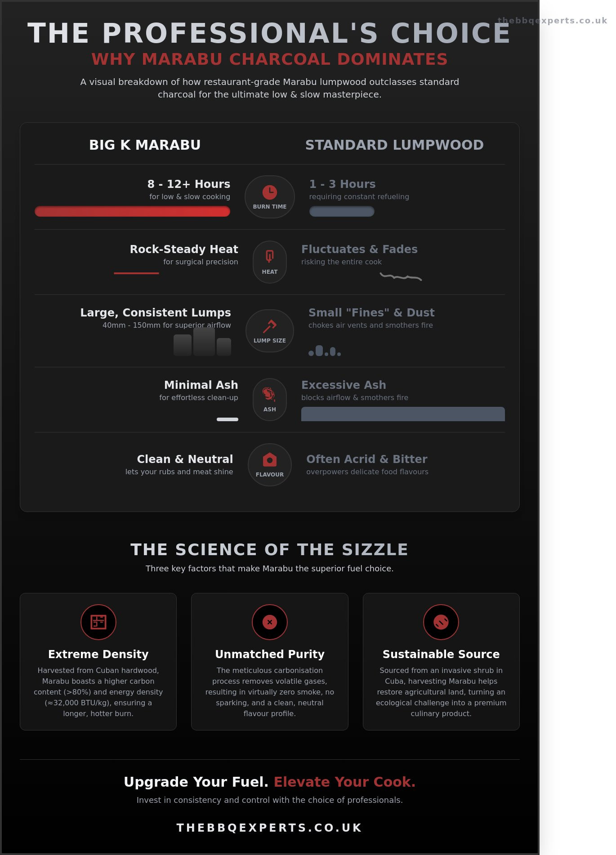The width and height of the screenshot is (616, 855).
Task: Click the Lump Size hammer icon
Action: click(x=269, y=326)
